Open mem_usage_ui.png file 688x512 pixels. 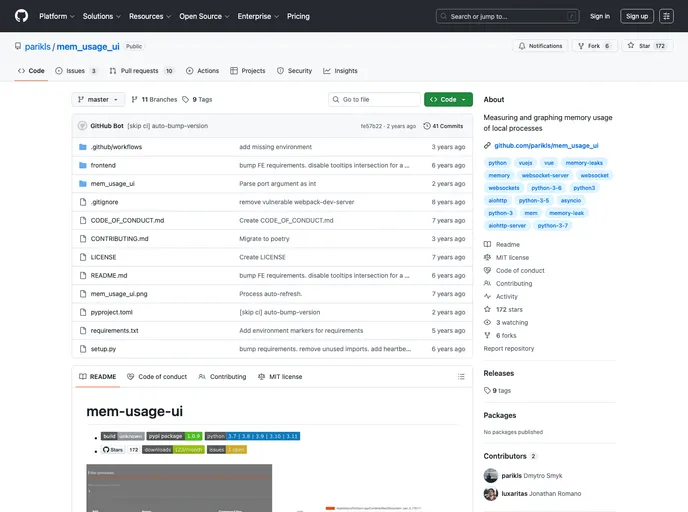coord(119,294)
